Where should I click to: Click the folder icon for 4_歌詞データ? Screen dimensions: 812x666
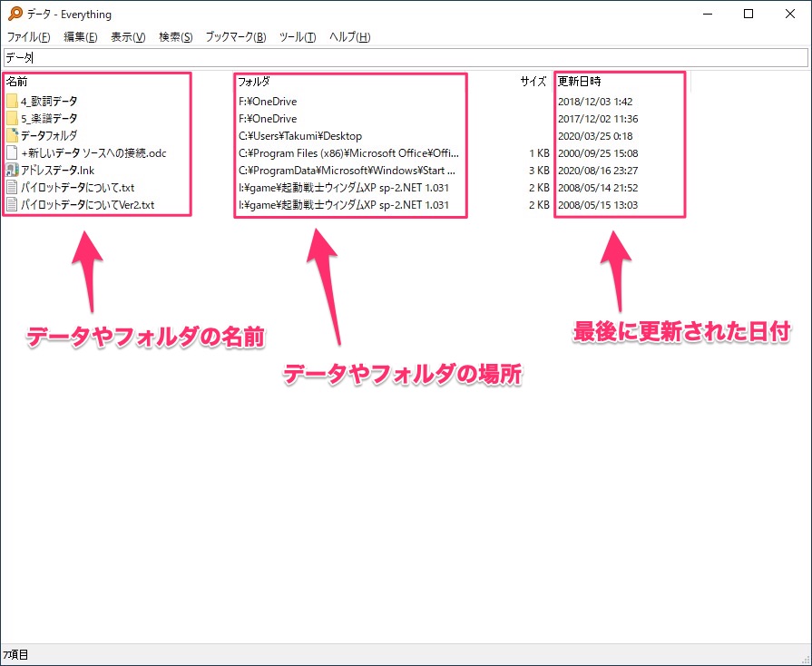click(12, 102)
